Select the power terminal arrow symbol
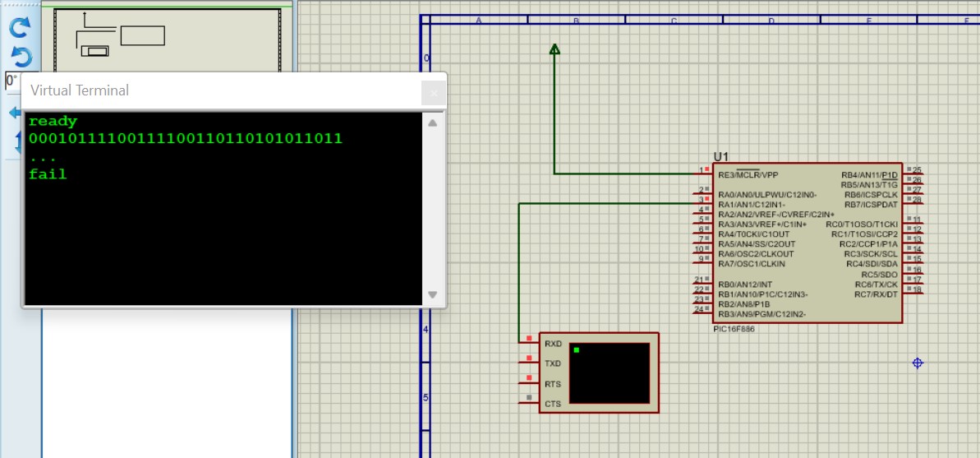This screenshot has width=980, height=458. click(555, 50)
